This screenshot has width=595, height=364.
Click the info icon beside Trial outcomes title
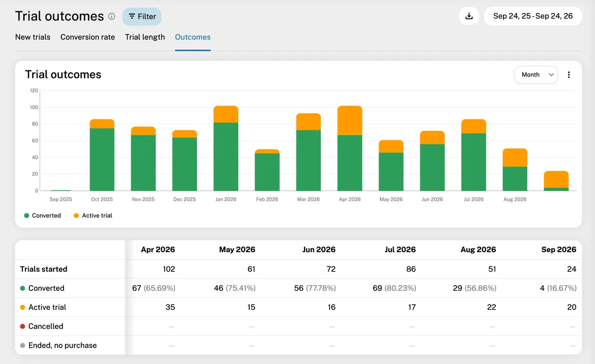pyautogui.click(x=112, y=16)
